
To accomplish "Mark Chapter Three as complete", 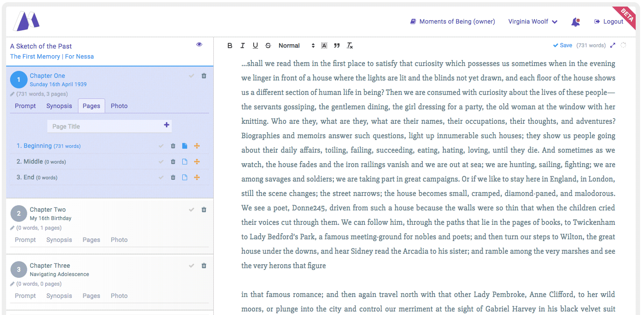I will (191, 266).
